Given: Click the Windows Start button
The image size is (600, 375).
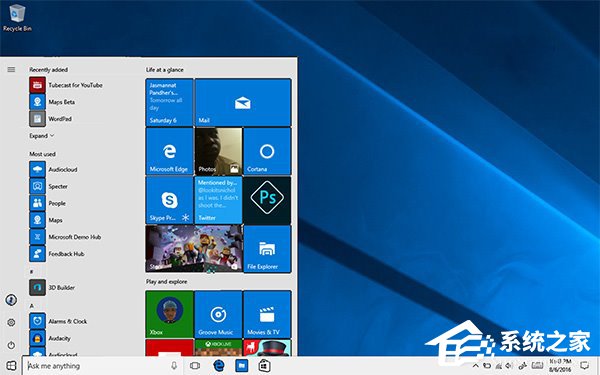Looking at the screenshot, I should (11, 366).
